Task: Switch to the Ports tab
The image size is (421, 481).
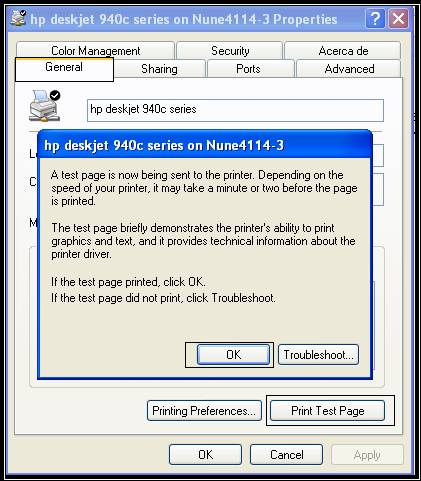Action: (x=248, y=69)
